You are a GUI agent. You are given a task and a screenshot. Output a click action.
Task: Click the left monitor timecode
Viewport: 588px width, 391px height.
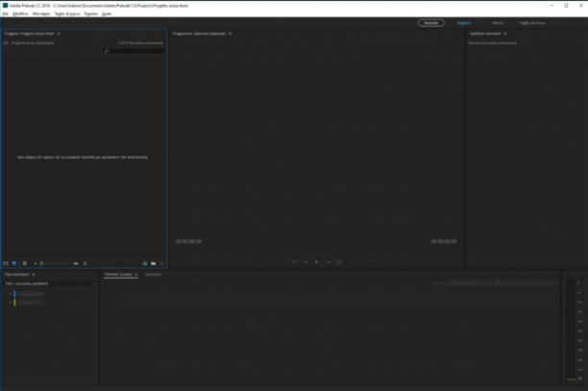[x=188, y=241]
